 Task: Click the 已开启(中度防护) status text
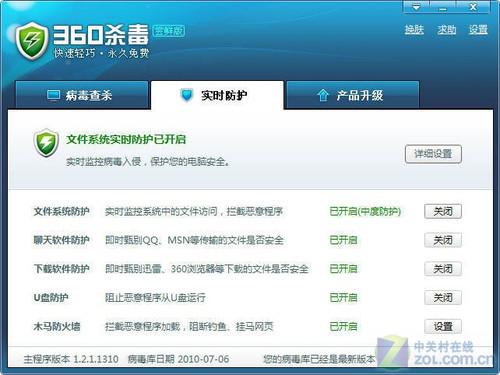coord(365,211)
